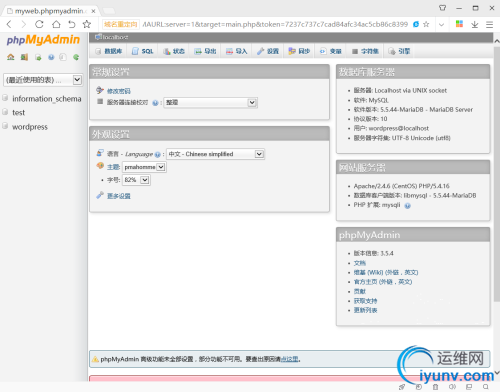Click the browser forward arrow
This screenshot has height=392, width=500.
coord(23,24)
